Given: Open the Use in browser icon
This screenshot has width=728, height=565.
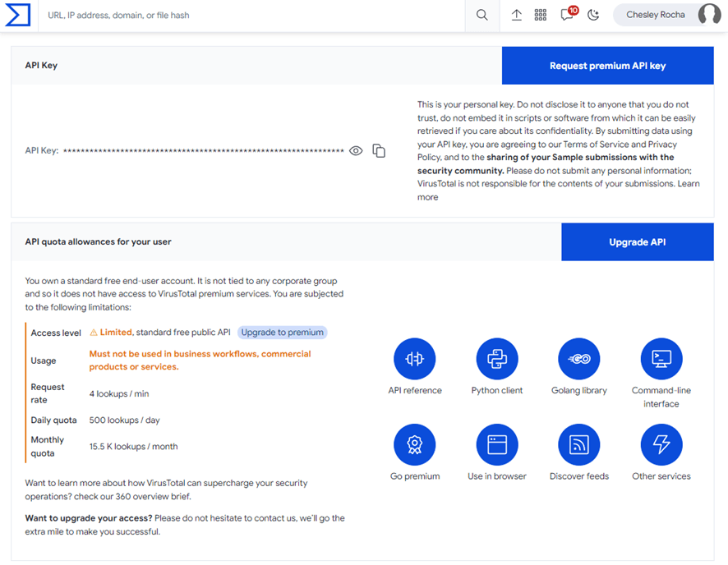Looking at the screenshot, I should [497, 445].
